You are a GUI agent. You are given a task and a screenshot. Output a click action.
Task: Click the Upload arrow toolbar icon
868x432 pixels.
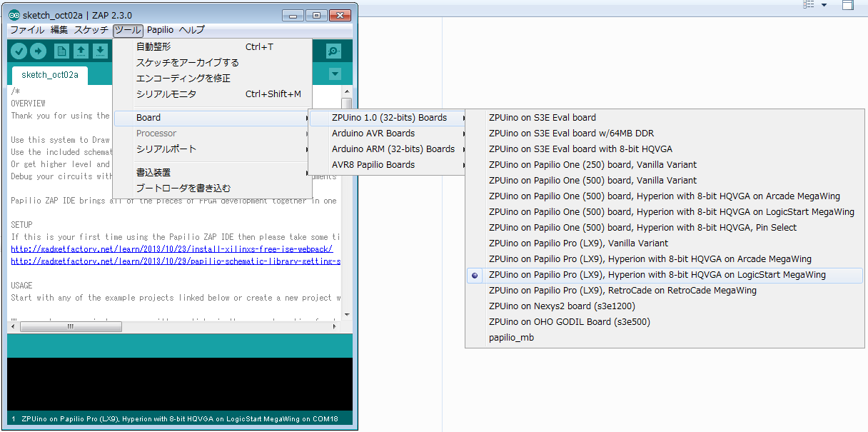(38, 51)
